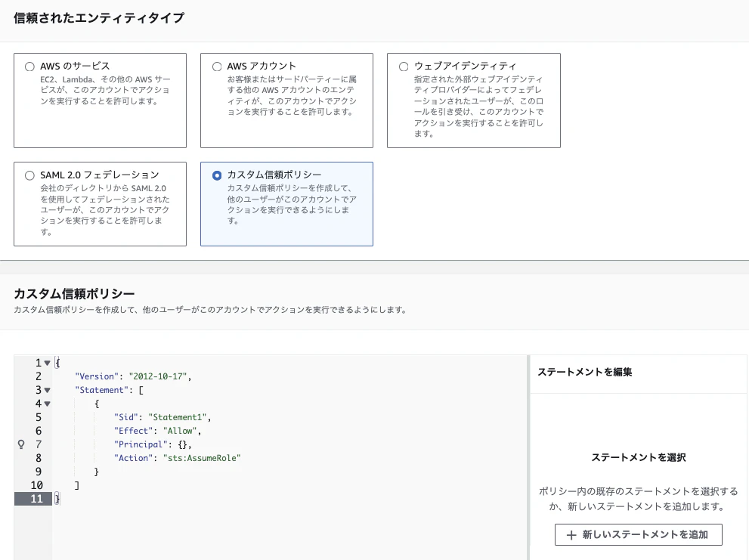Click the "Principal" key on line 7
The height and width of the screenshot is (560, 749).
(x=141, y=444)
